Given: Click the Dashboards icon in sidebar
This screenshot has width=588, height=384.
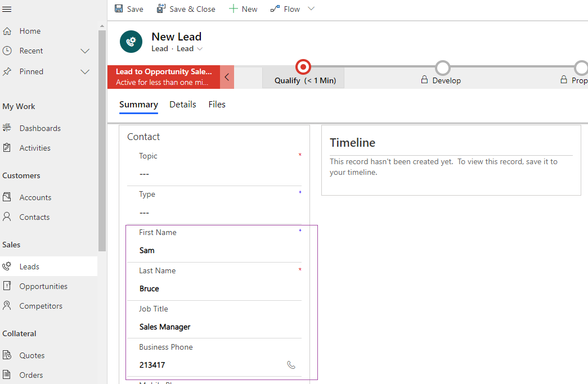Looking at the screenshot, I should click(x=7, y=128).
